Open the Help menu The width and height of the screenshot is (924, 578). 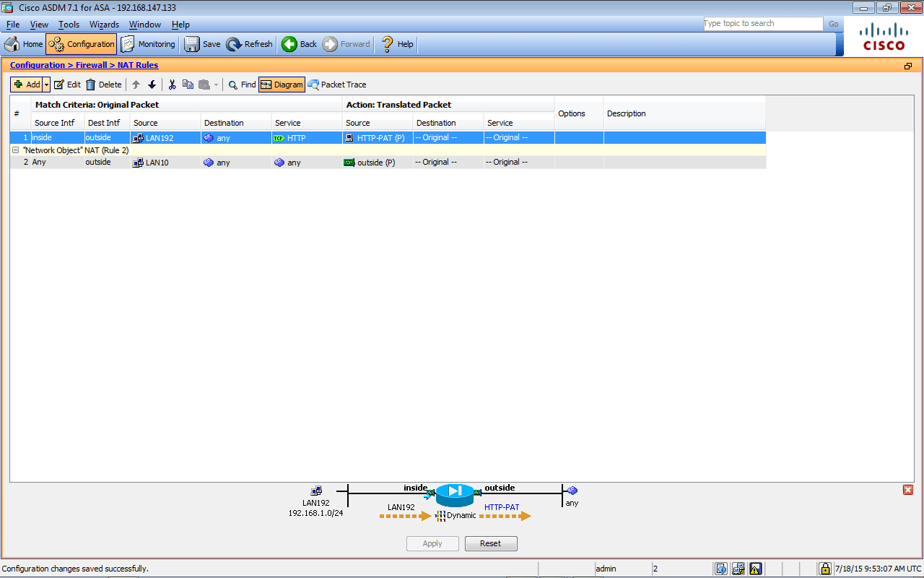pos(180,25)
